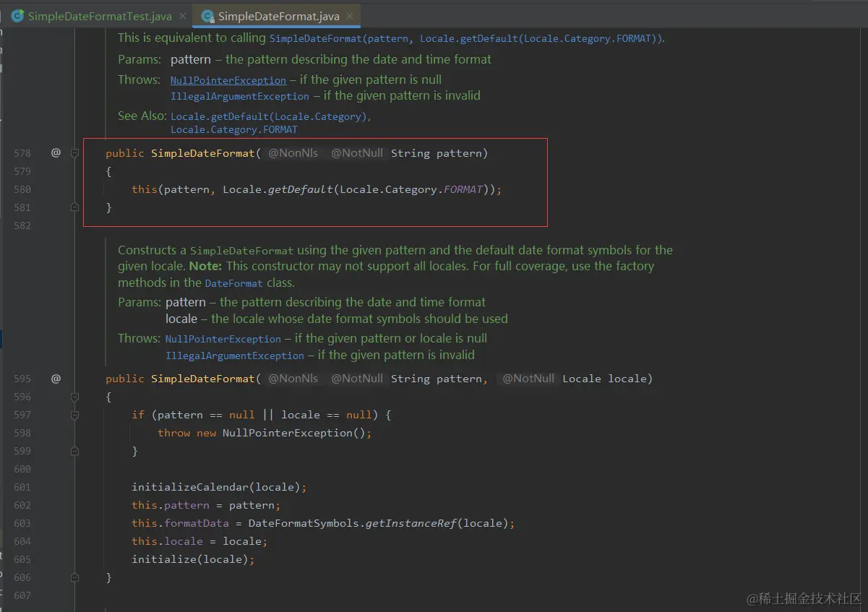Image resolution: width=868 pixels, height=612 pixels.
Task: Open the DateFormat class doc link
Action: (233, 283)
